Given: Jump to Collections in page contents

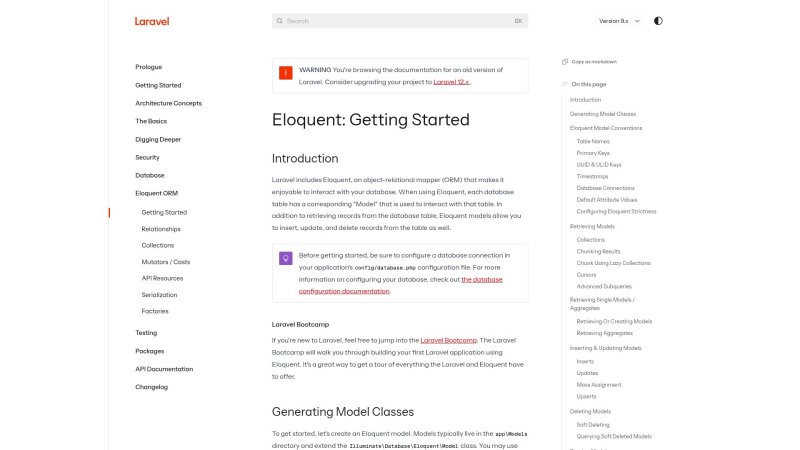Looking at the screenshot, I should (590, 240).
